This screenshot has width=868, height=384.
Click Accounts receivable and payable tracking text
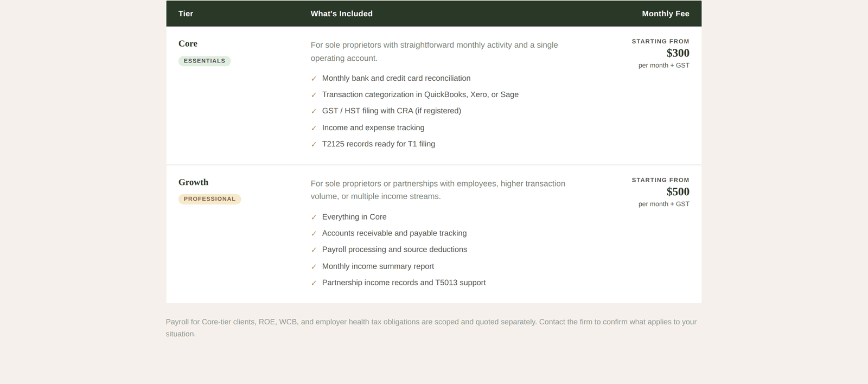(394, 233)
